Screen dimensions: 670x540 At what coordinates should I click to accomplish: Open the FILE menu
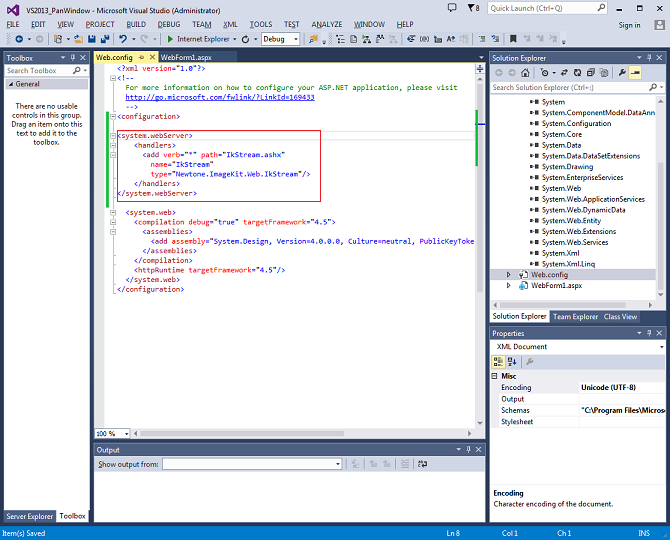coord(13,25)
